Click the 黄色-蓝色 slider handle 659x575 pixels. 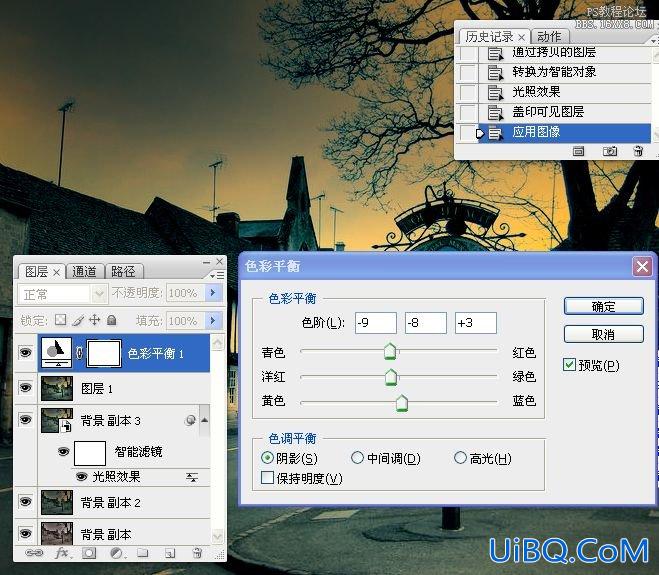tap(402, 403)
